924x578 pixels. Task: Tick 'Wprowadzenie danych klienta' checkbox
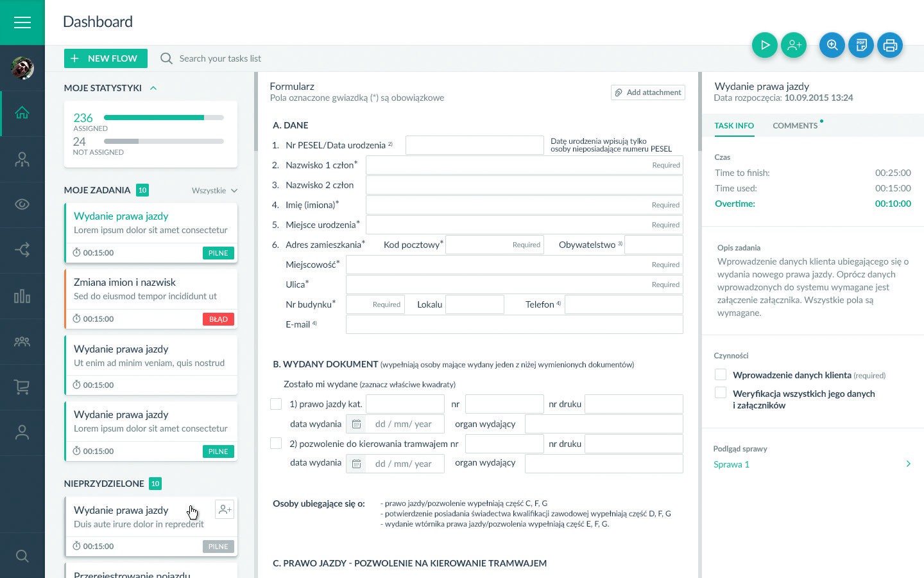(721, 375)
